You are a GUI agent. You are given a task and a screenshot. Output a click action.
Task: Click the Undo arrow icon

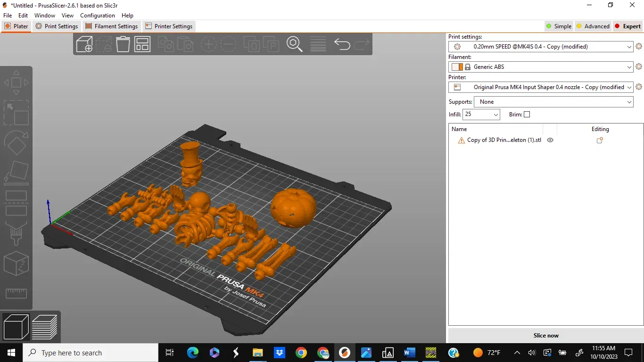(x=342, y=44)
